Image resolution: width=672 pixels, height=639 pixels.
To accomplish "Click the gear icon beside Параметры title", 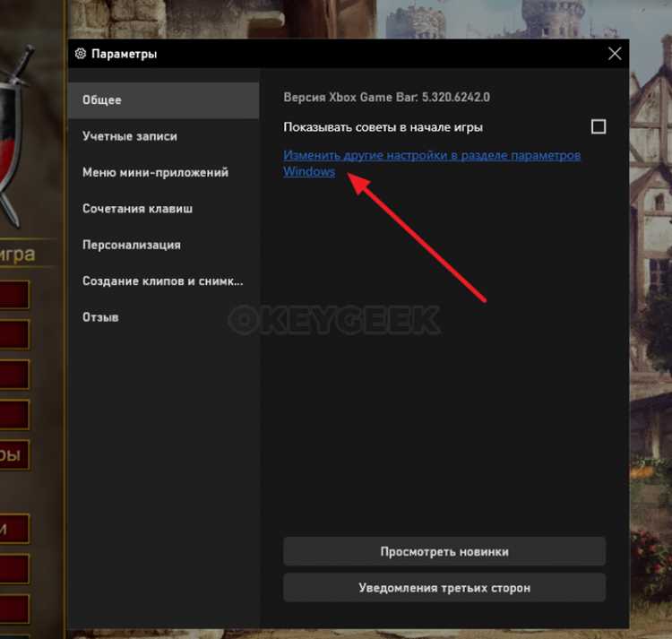I will 80,54.
